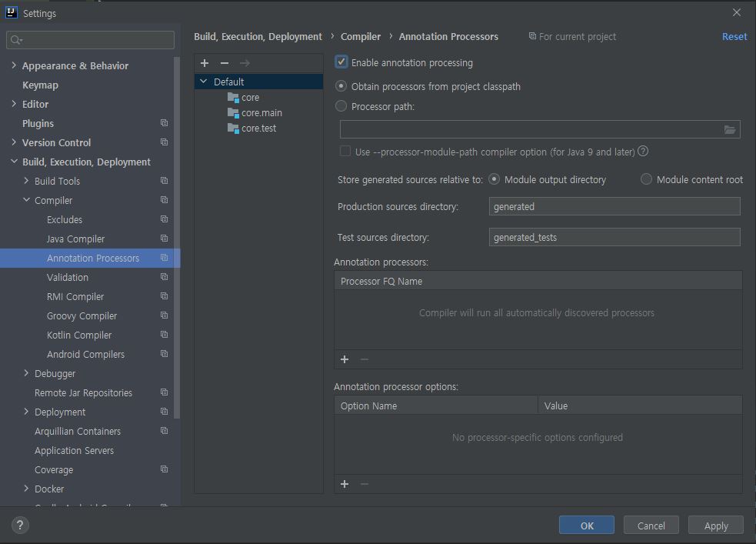The image size is (756, 544).
Task: Add an option under Annotation processor options table
Action: tap(345, 484)
